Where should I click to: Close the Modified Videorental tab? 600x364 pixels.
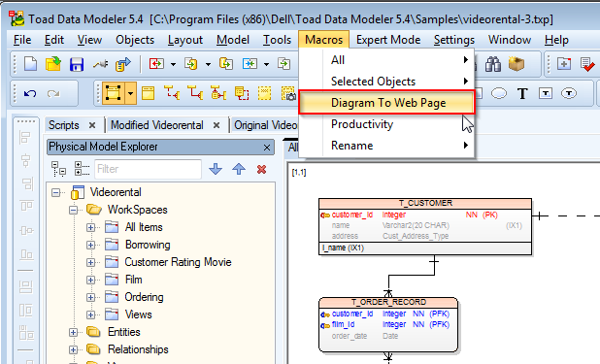tap(217, 125)
